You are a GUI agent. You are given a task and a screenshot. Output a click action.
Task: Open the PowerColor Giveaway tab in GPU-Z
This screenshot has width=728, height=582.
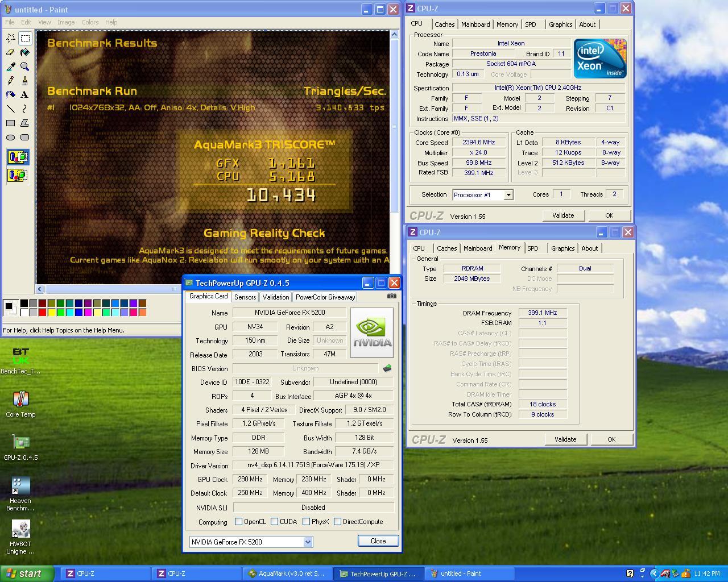tap(325, 297)
